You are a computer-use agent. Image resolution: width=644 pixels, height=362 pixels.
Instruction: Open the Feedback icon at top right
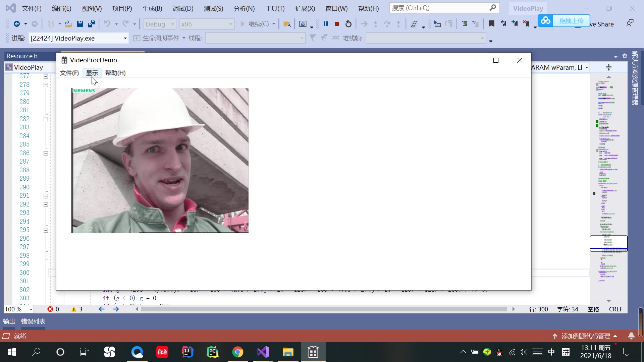click(630, 23)
